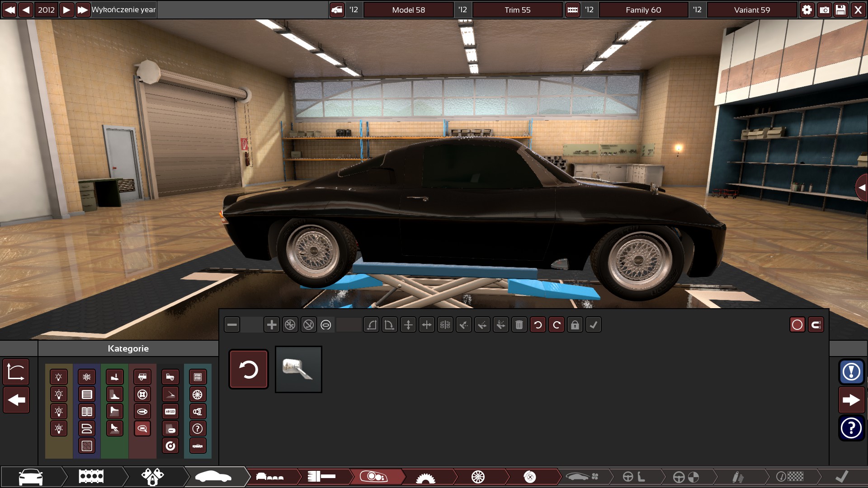Toggle the fixture lock padlock
Screen dimensions: 868x488
[575, 324]
